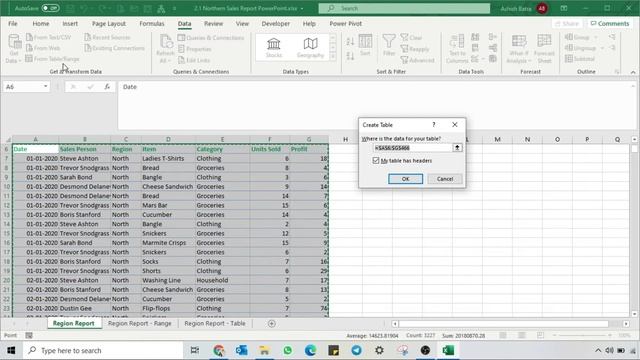Viewport: 640px width, 360px height.
Task: Open Recent Sources
Action: pos(107,37)
